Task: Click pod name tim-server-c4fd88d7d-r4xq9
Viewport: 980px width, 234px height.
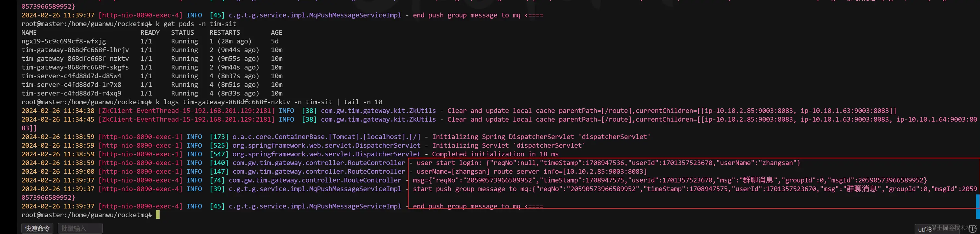Action: 72,94
